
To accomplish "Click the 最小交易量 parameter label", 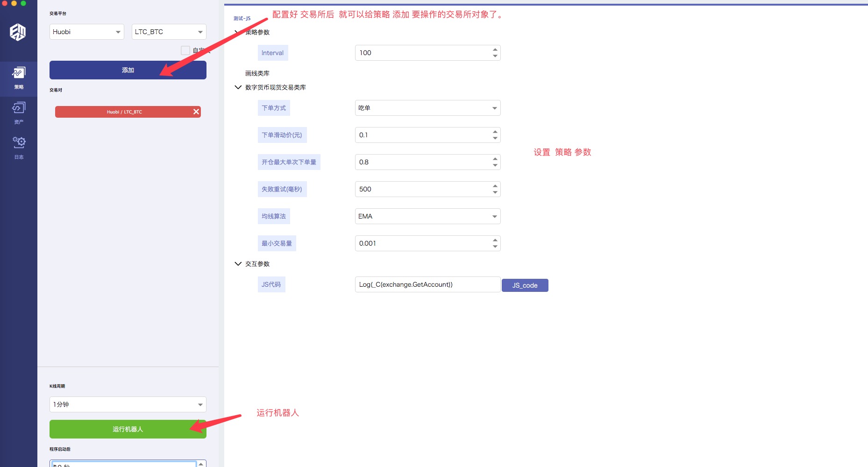I will pyautogui.click(x=277, y=243).
